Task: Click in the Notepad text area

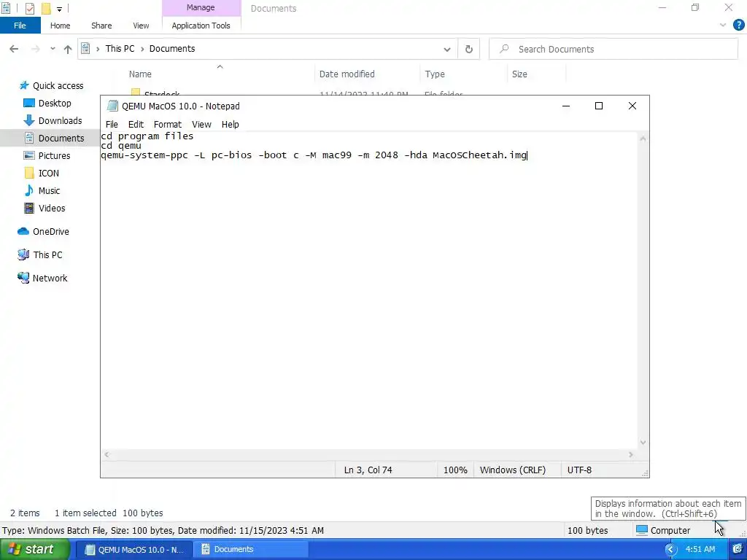Action: [x=368, y=290]
